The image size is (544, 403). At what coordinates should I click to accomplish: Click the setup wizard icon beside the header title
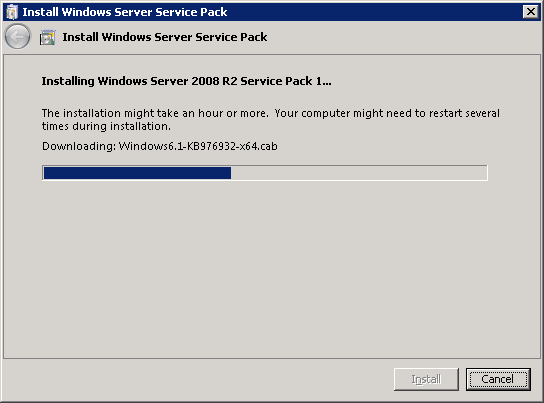48,37
